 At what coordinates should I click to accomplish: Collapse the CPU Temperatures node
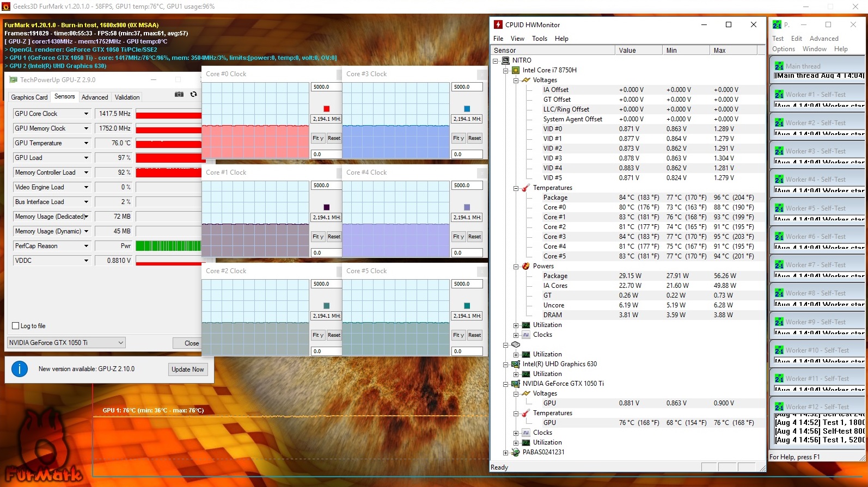(x=516, y=188)
